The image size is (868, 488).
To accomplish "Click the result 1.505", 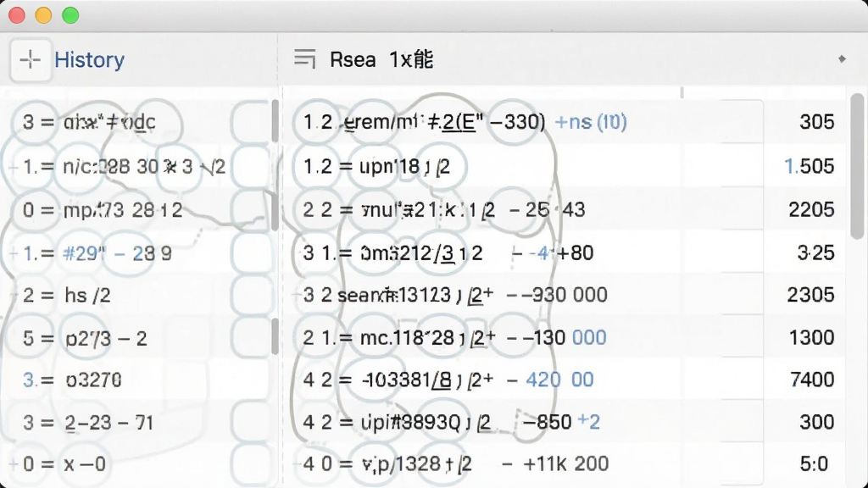I will coord(810,166).
